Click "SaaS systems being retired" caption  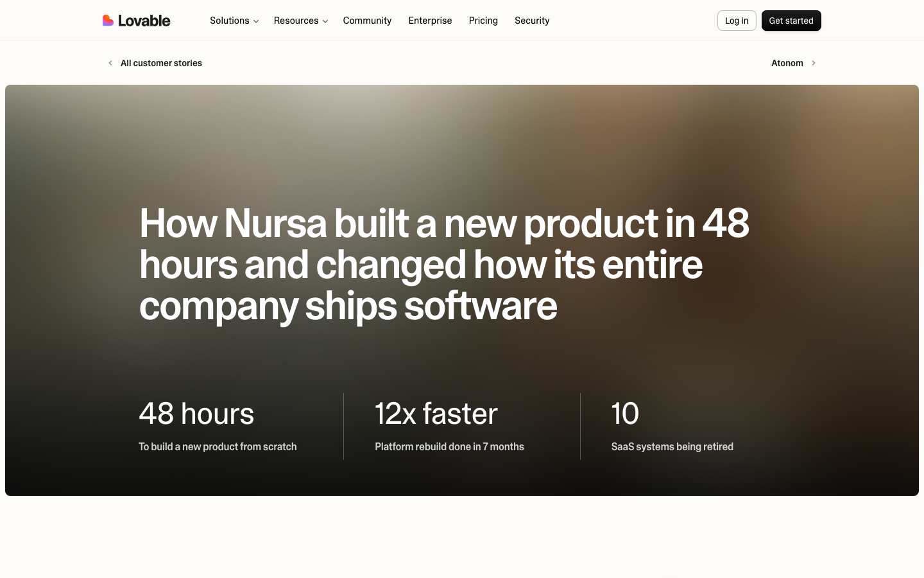click(x=672, y=446)
